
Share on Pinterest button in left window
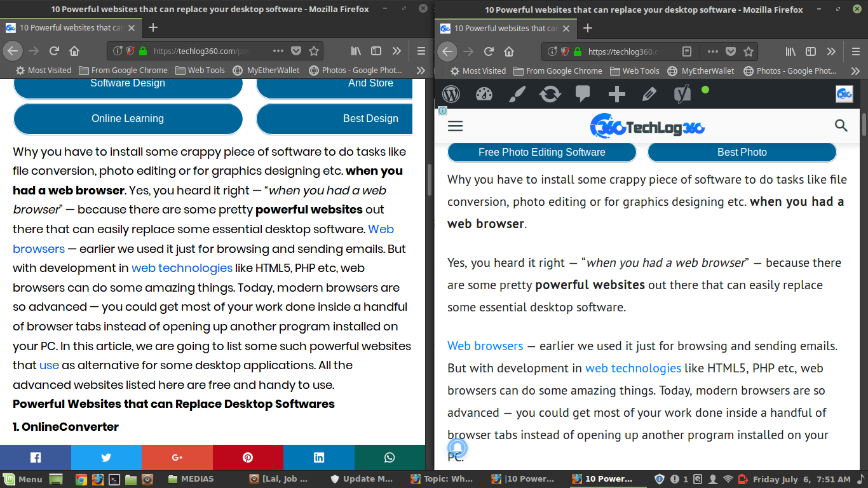click(248, 457)
